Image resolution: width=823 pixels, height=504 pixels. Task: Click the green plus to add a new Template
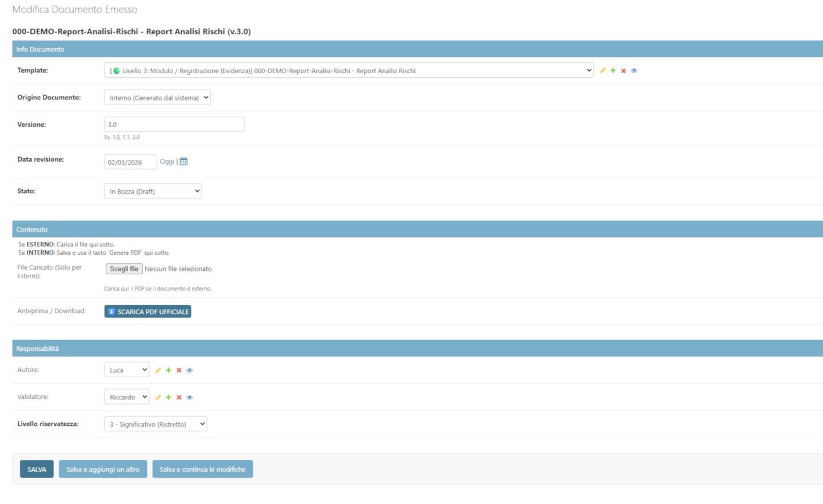point(613,70)
